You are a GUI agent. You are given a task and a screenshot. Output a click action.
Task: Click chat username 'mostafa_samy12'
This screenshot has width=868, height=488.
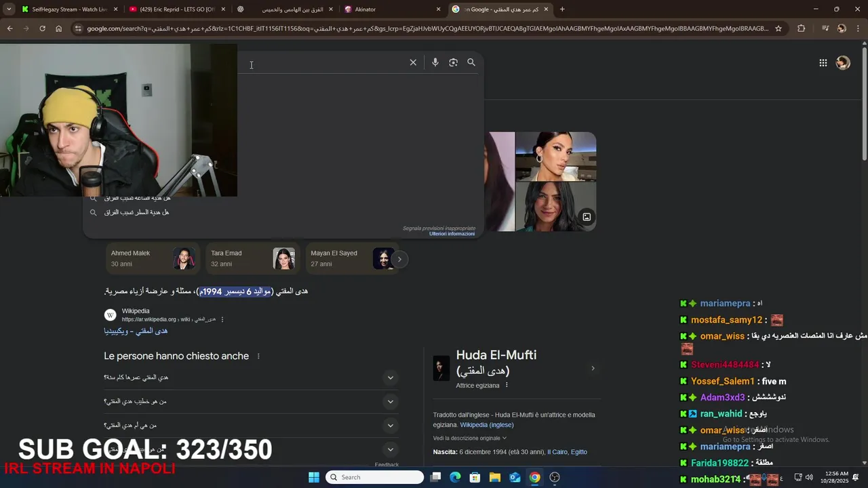pos(727,320)
